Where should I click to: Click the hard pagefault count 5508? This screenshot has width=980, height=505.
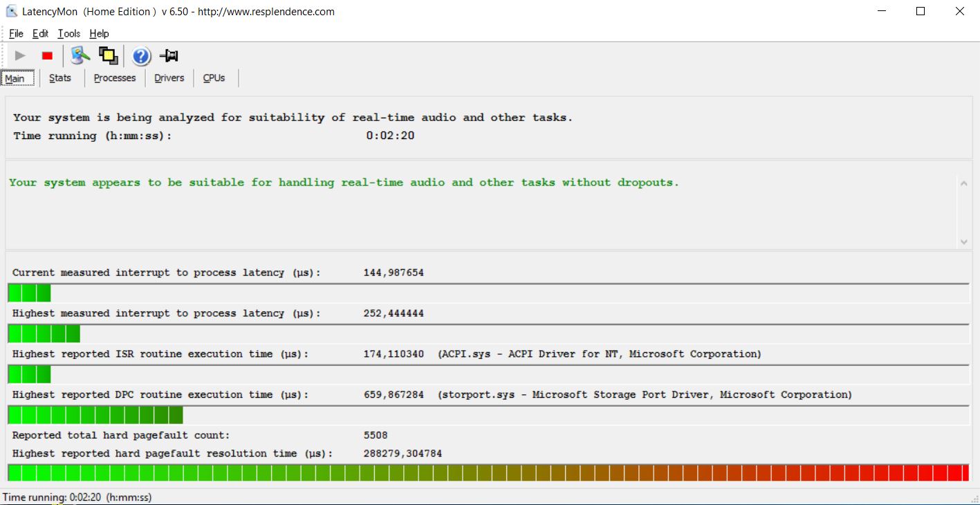376,435
